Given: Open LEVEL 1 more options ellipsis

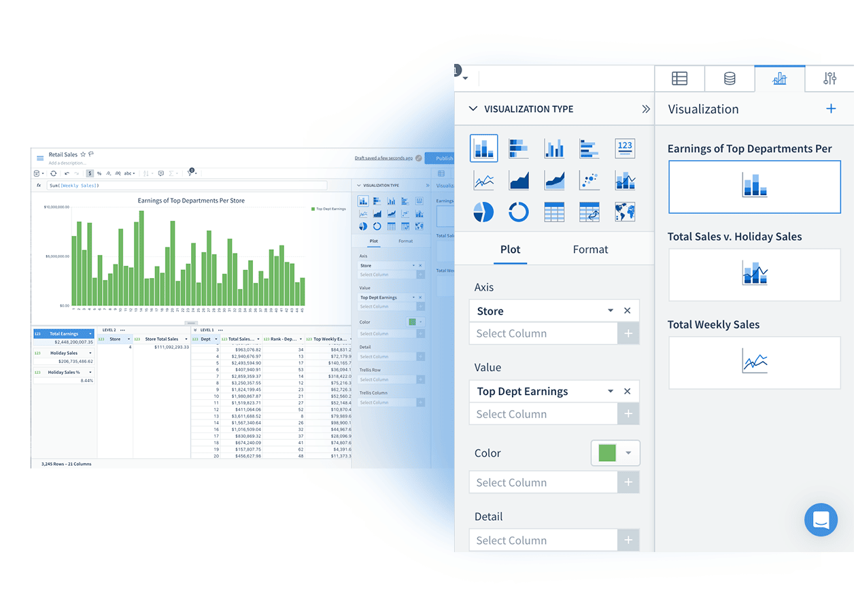Looking at the screenshot, I should 220,330.
